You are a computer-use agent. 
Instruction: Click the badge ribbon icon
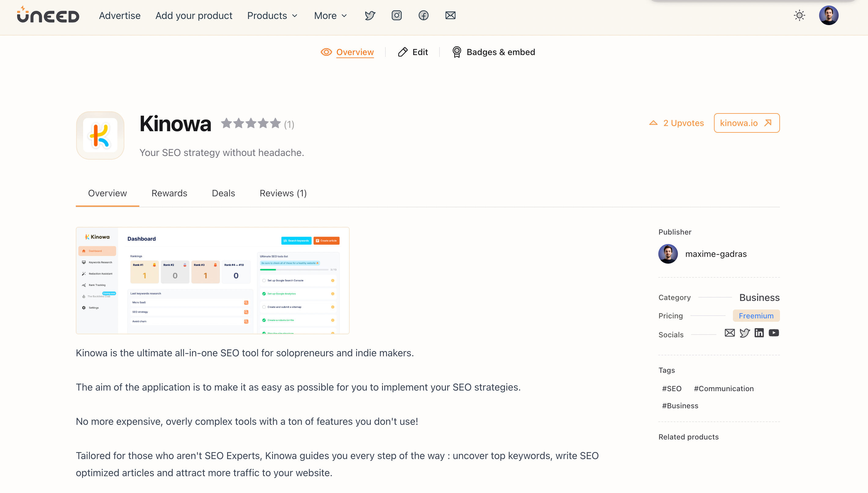point(457,52)
